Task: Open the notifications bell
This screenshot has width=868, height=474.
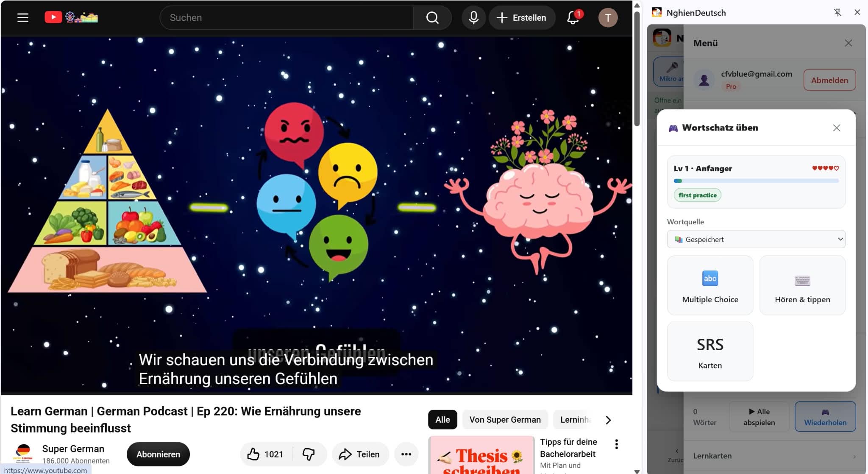Action: click(x=573, y=17)
